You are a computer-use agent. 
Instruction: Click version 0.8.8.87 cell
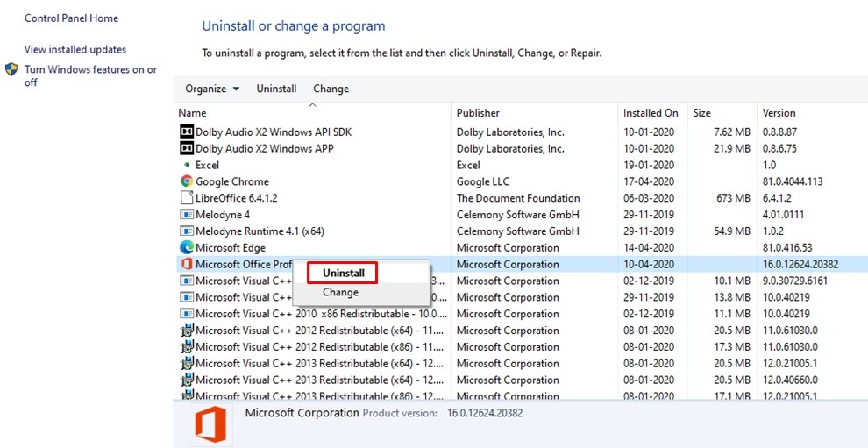pos(780,132)
